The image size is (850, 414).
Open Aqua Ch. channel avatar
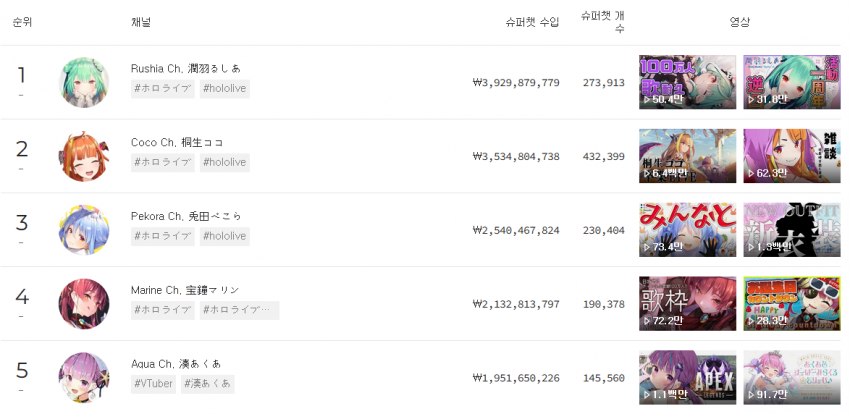(83, 378)
